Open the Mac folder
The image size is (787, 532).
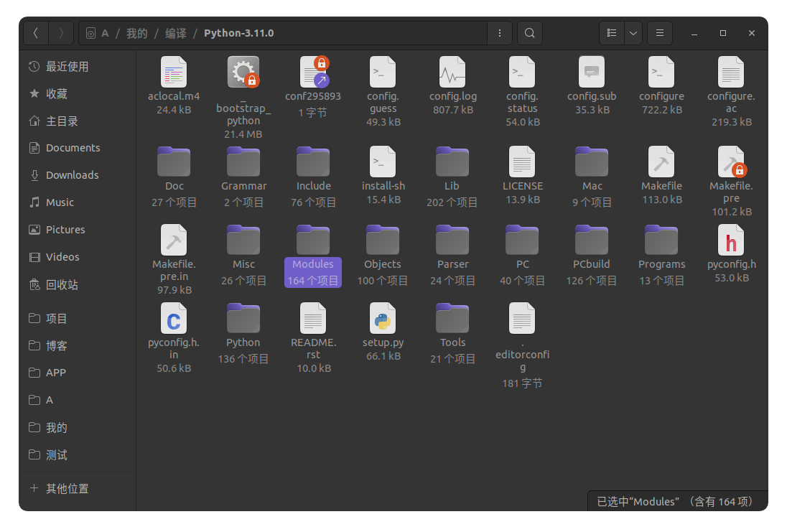pyautogui.click(x=592, y=162)
